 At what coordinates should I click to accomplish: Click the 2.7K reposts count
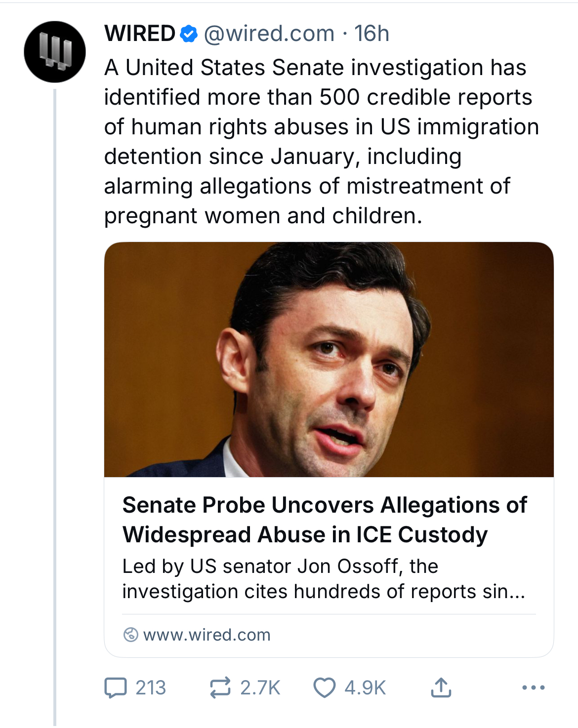click(x=260, y=688)
